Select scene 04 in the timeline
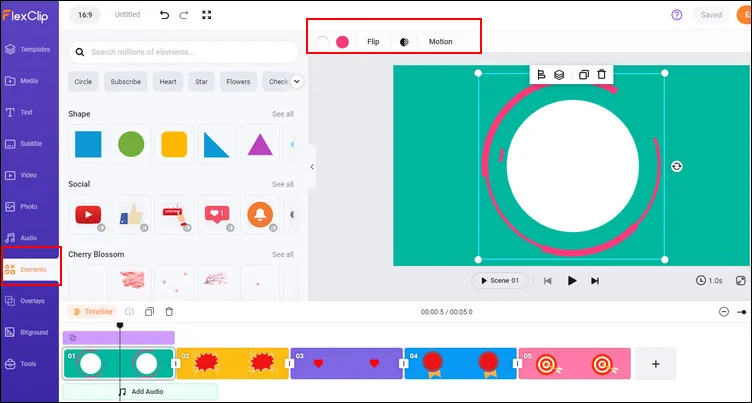752x403 pixels. (460, 364)
